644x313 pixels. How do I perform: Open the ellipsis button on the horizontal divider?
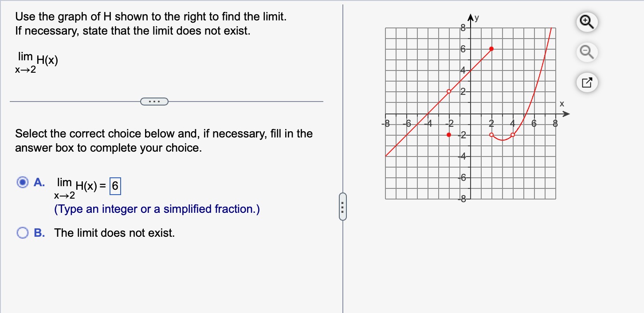155,101
